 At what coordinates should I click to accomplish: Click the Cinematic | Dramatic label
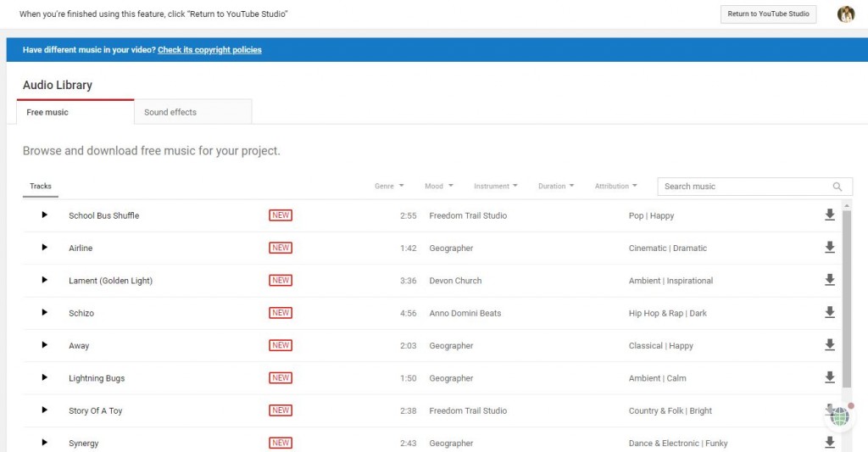point(668,248)
